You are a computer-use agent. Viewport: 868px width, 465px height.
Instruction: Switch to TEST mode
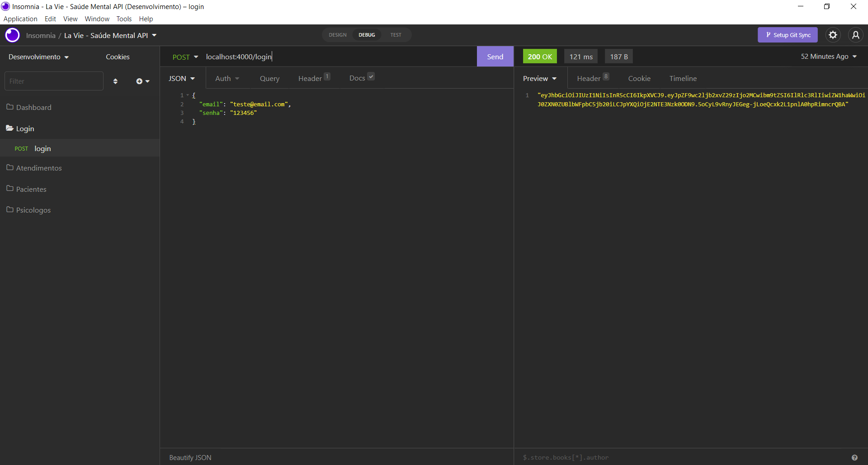point(396,35)
